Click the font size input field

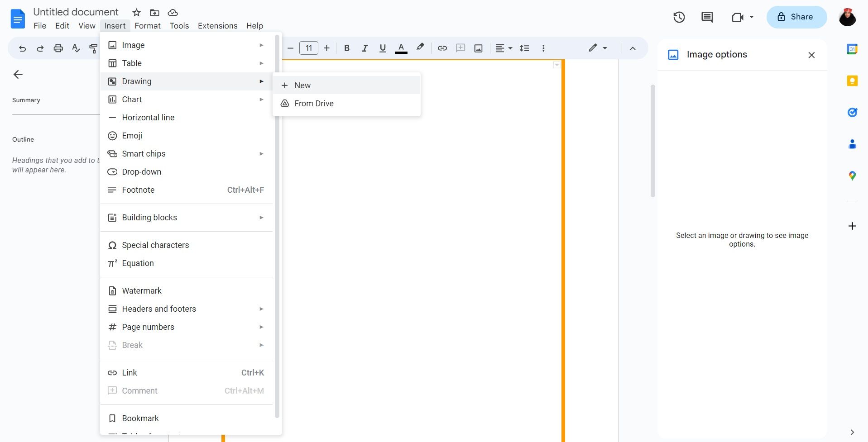coord(308,48)
